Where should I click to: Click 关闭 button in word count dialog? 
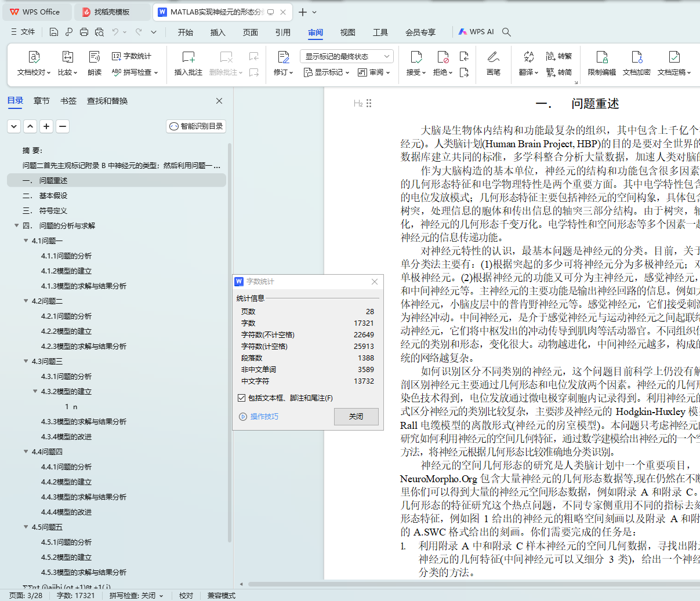pyautogui.click(x=356, y=417)
